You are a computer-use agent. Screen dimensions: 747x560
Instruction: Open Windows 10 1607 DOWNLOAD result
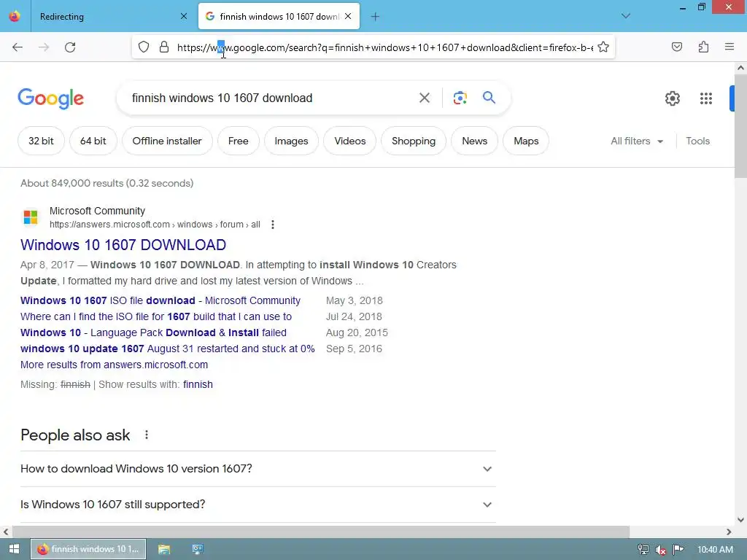tap(123, 245)
